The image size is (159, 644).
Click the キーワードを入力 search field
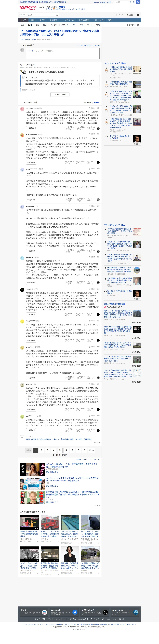click(x=37, y=15)
